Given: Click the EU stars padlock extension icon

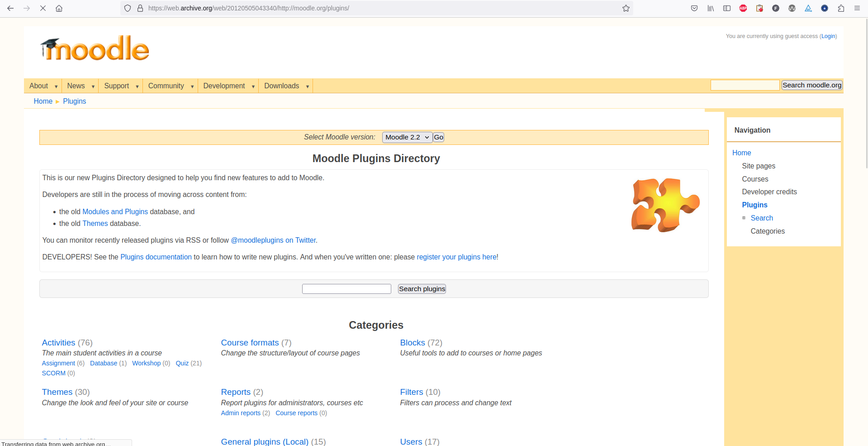Looking at the screenshot, I should [825, 8].
